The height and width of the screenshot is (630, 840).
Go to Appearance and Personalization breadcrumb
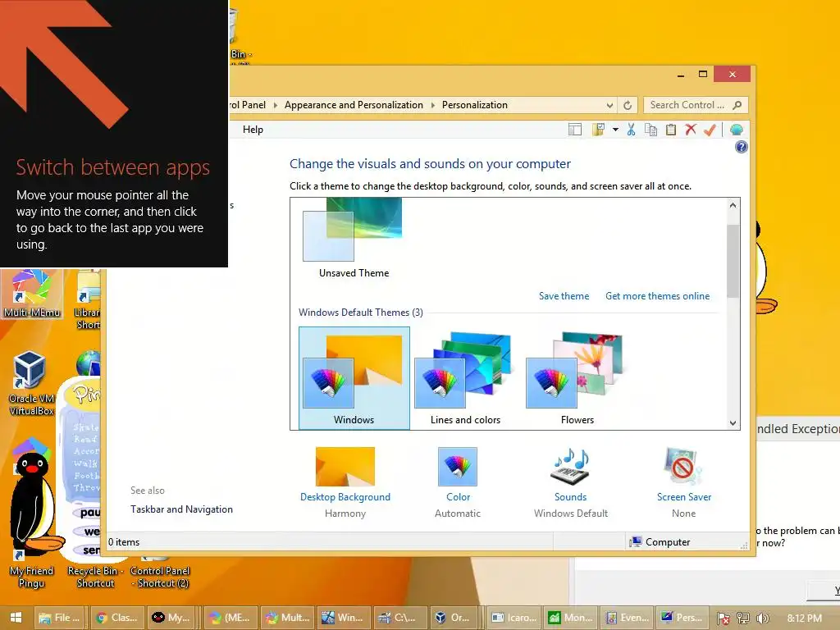[x=354, y=105]
